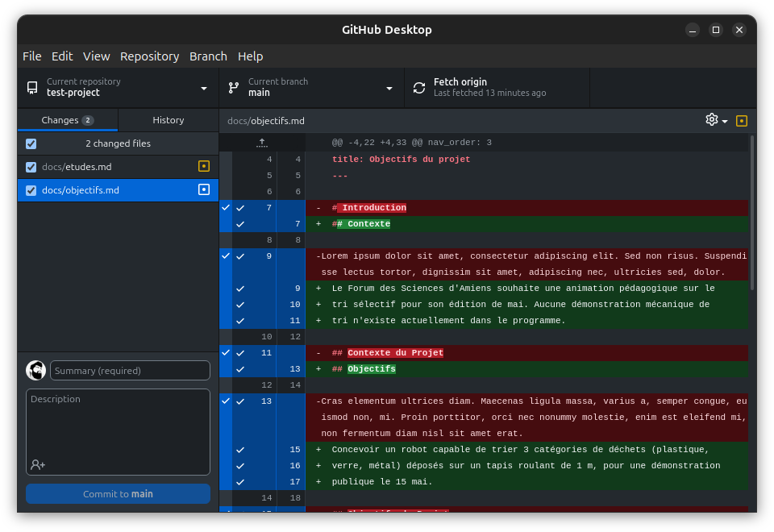Click Fetch origin button
The height and width of the screenshot is (532, 774).
coord(497,88)
